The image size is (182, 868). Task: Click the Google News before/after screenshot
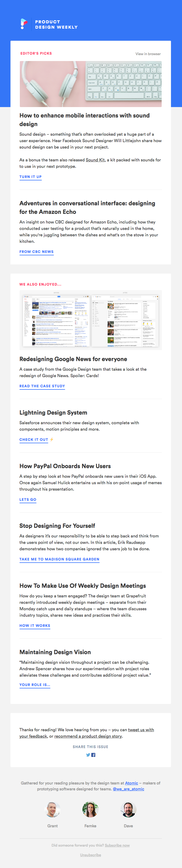click(91, 320)
